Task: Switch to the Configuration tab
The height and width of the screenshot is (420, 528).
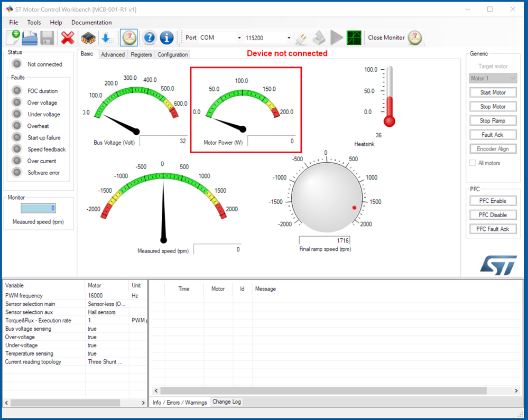Action: pos(173,54)
